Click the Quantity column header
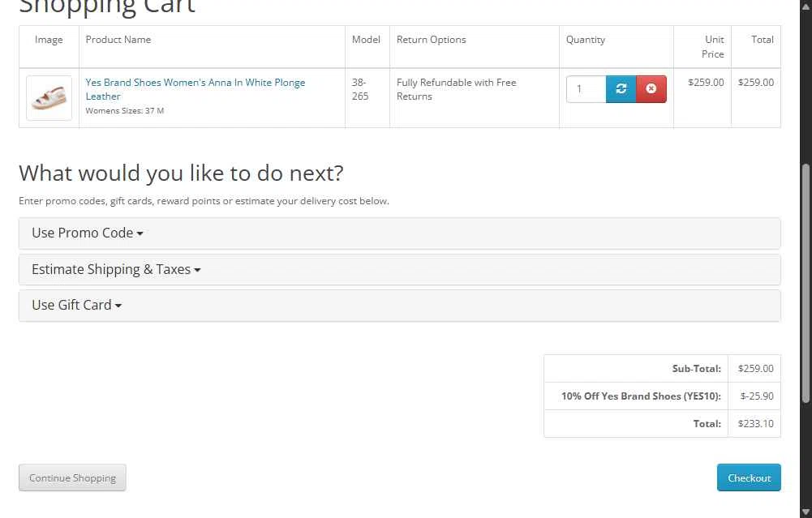Image resolution: width=812 pixels, height=518 pixels. point(585,40)
